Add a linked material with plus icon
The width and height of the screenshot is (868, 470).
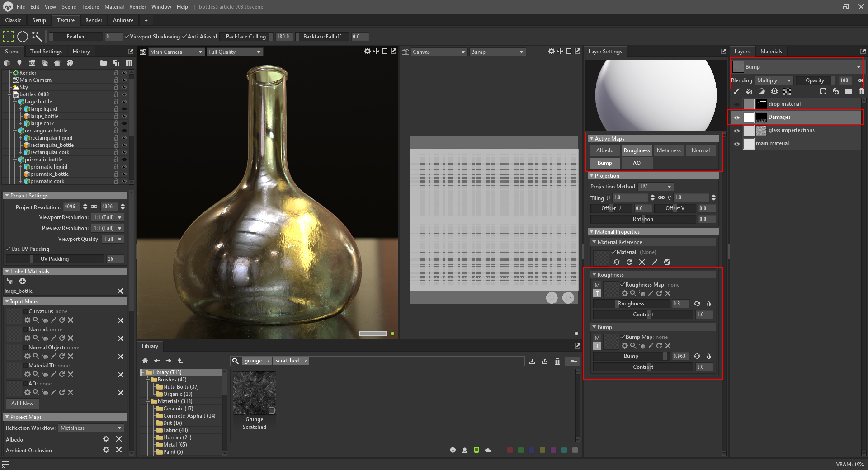tap(23, 281)
